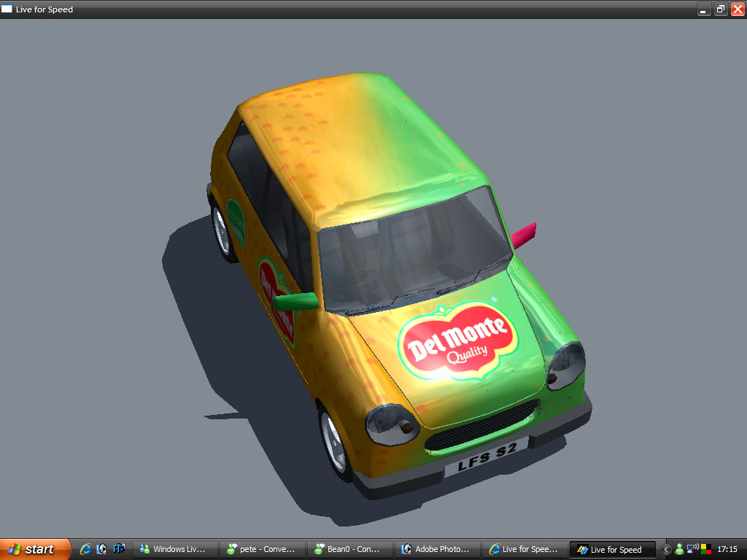Open the Windows start menu
Image resolution: width=747 pixels, height=560 pixels.
34,549
